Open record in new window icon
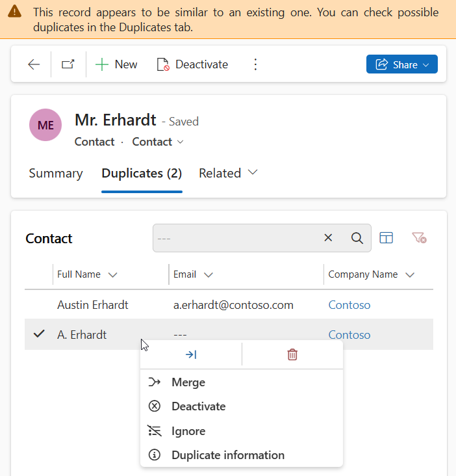Viewport: 456px width, 476px height. 68,64
